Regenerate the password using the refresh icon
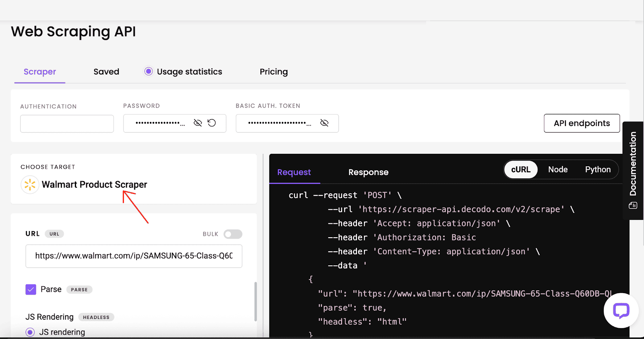 (x=212, y=123)
